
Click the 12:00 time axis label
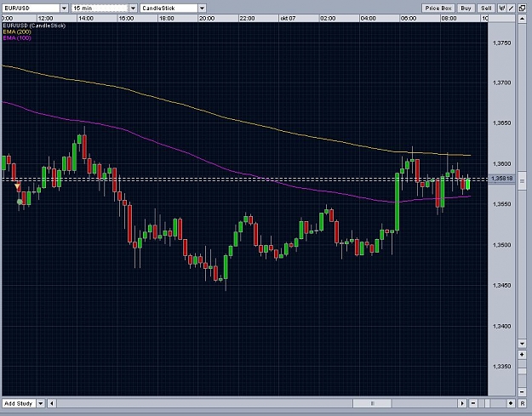[45, 19]
